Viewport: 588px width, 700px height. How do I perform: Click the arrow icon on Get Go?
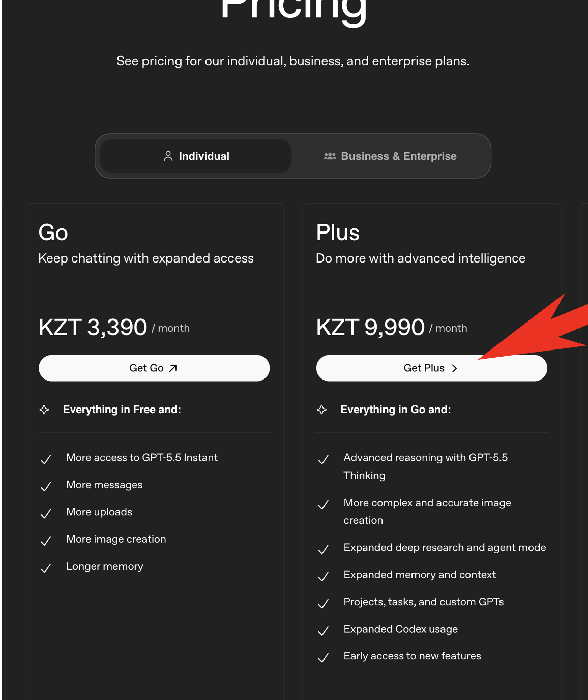[173, 368]
